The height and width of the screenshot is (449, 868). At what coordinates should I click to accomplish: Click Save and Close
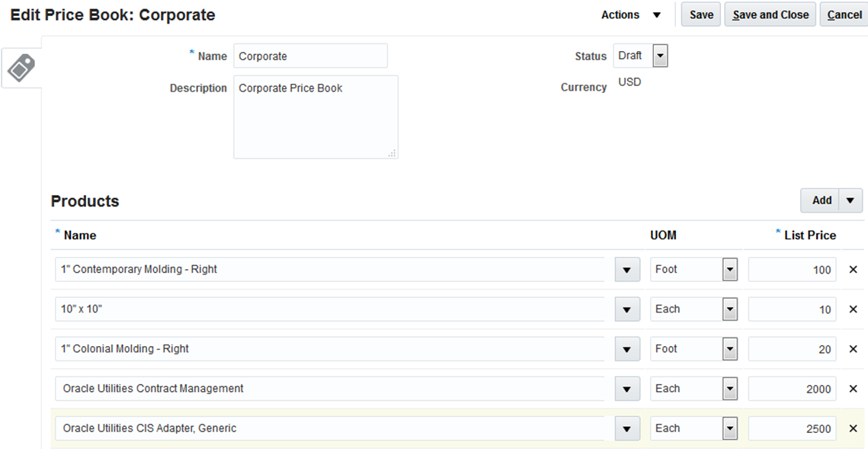tap(770, 15)
